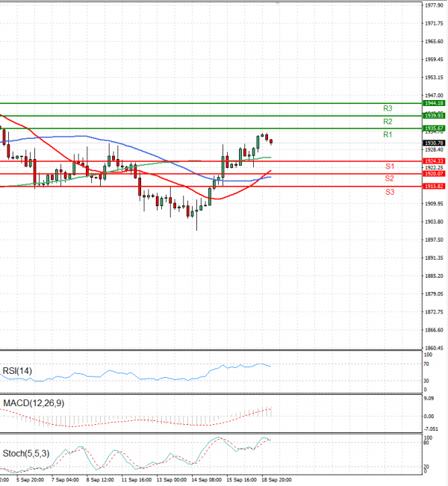Select the R1 resistance label
Image resolution: width=448 pixels, height=486 pixels.
[388, 134]
